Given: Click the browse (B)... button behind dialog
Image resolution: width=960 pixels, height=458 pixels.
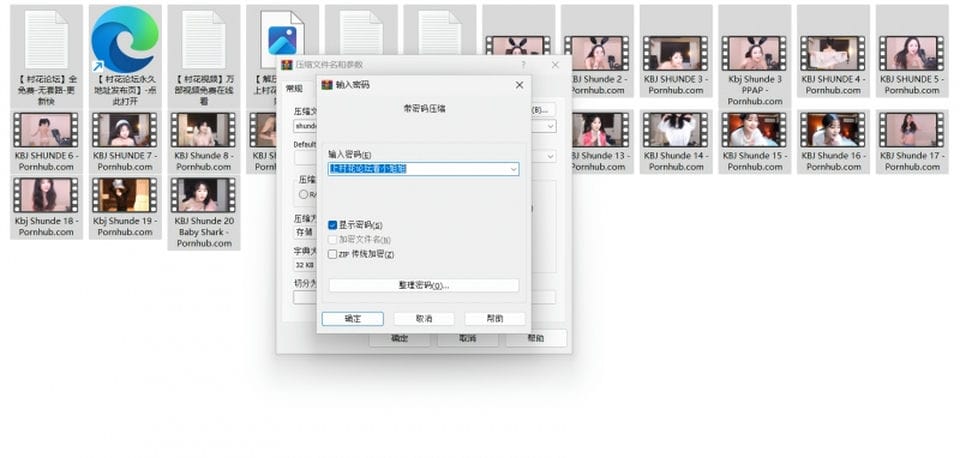Looking at the screenshot, I should pyautogui.click(x=541, y=110).
